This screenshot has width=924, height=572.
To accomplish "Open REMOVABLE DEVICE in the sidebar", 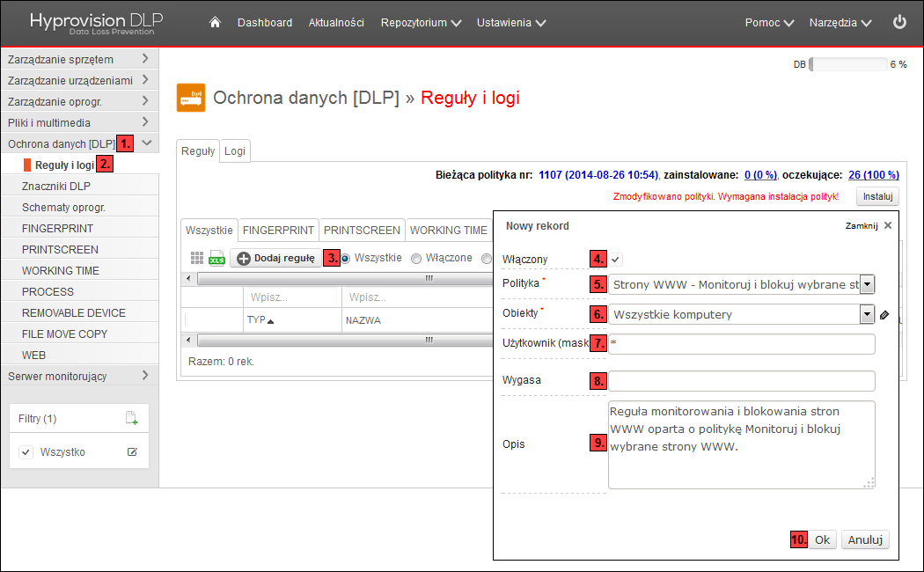I will click(x=79, y=312).
